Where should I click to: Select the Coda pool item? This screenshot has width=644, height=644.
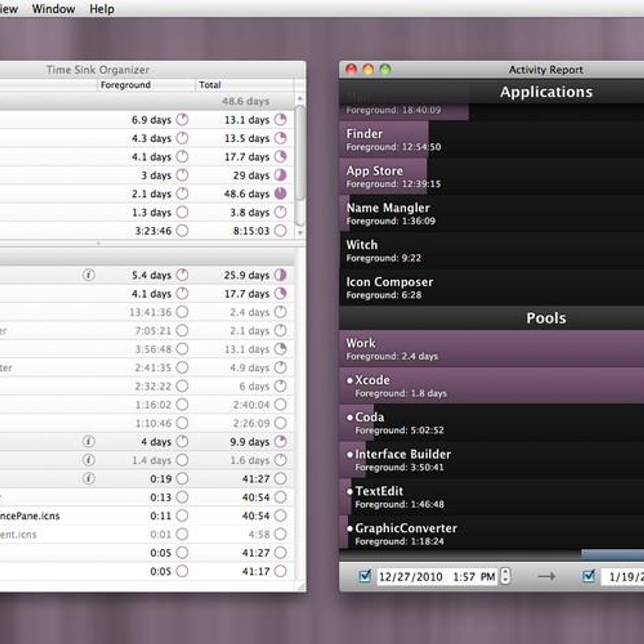pyautogui.click(x=492, y=423)
